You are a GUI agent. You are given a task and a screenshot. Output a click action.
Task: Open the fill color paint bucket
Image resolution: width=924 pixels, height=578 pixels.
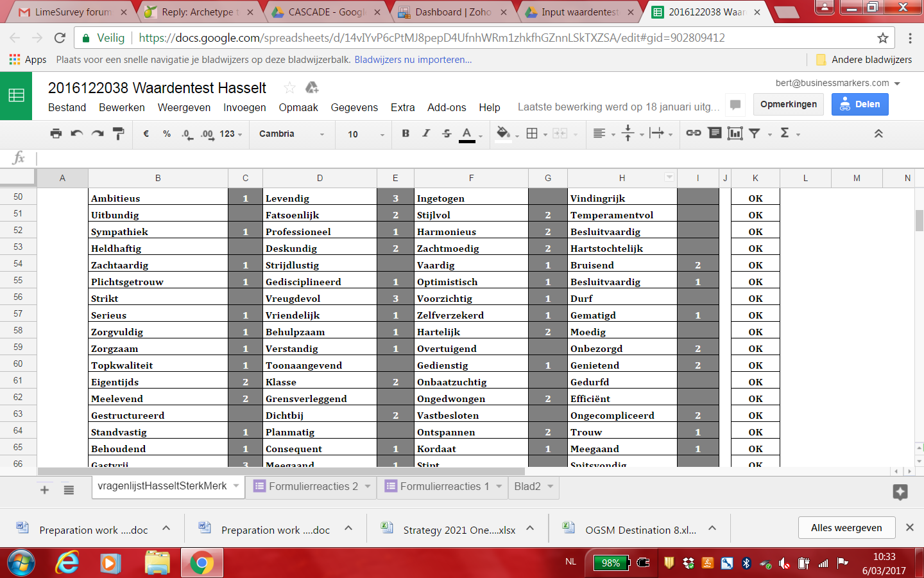503,133
